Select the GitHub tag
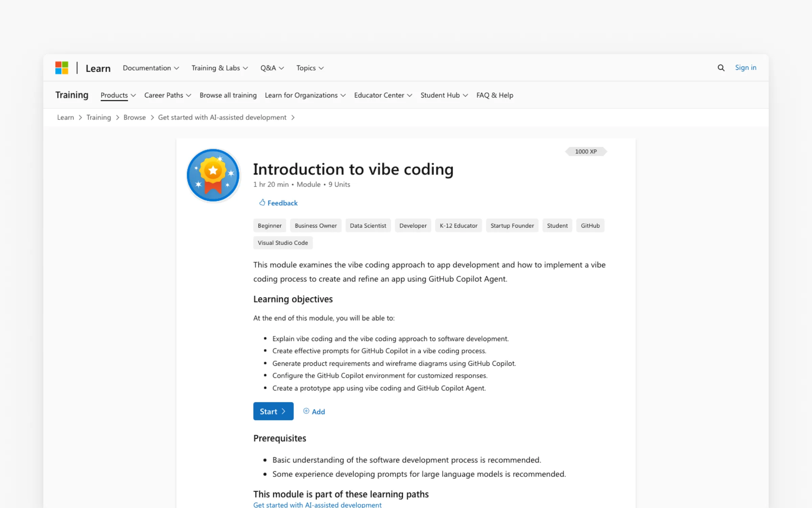The width and height of the screenshot is (812, 508). point(590,226)
